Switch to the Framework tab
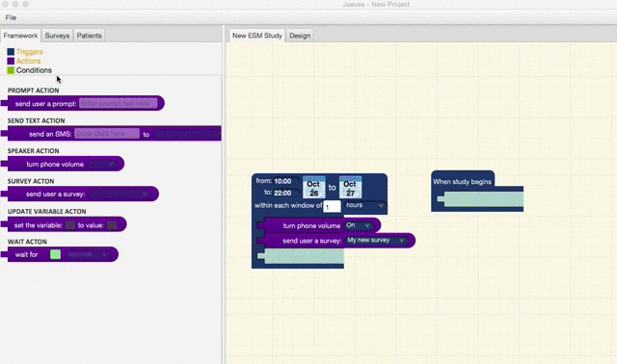 (20, 36)
